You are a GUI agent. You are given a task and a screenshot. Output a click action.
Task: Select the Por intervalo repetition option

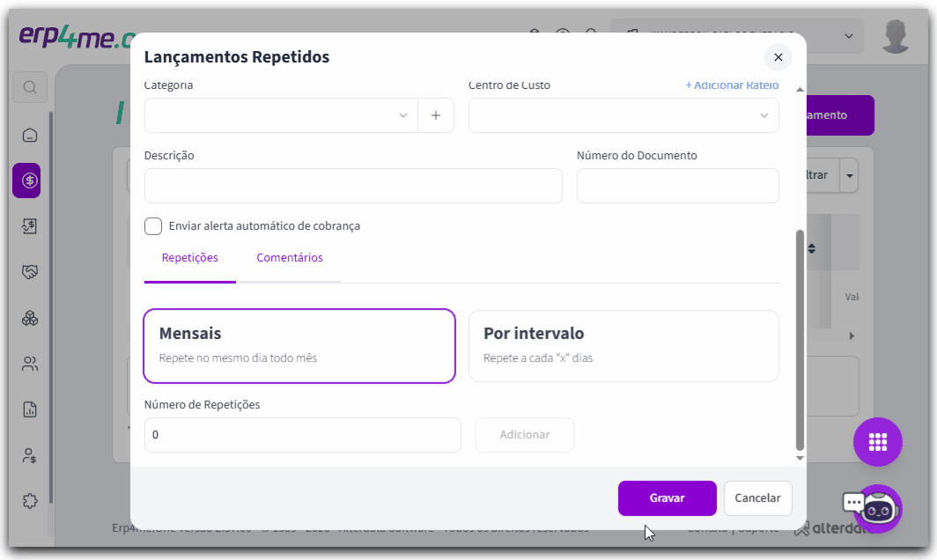click(623, 346)
